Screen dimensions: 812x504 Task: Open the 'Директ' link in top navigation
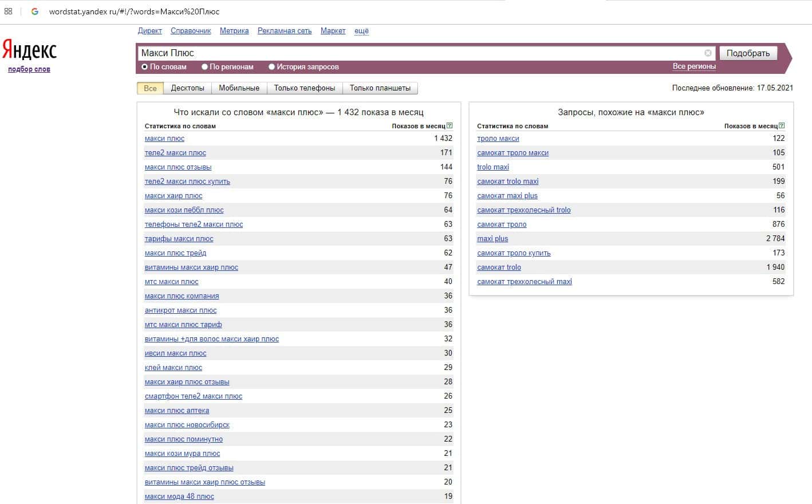149,31
